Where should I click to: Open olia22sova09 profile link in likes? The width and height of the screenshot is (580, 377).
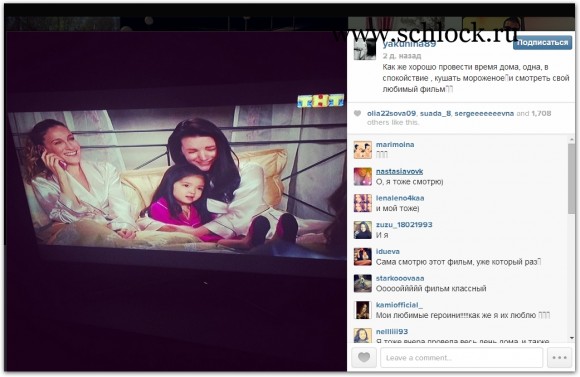click(391, 114)
